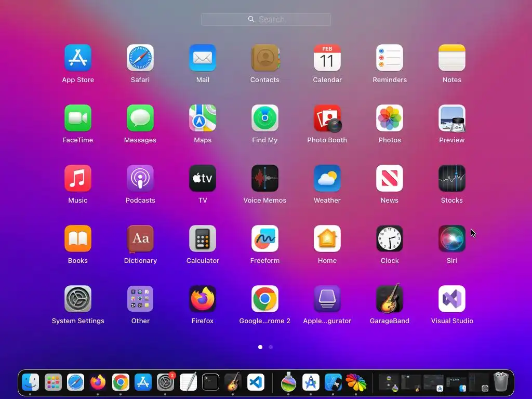Launch Safari from the Launchpad grid
The height and width of the screenshot is (399, 532).
click(x=140, y=58)
